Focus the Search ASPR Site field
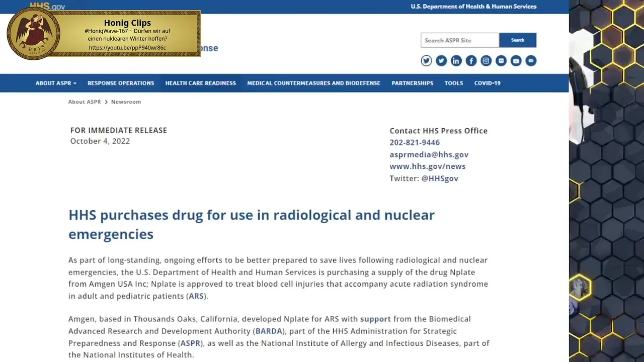This screenshot has width=644, height=362. click(460, 40)
